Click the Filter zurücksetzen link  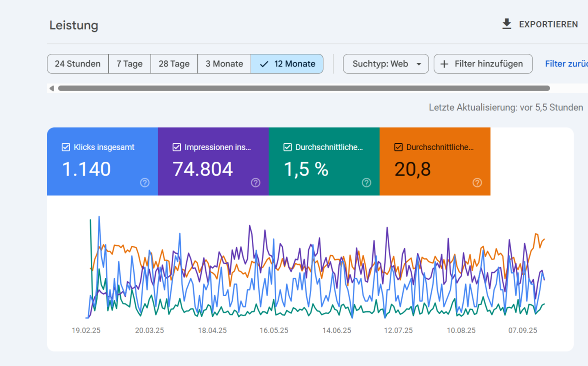[x=566, y=64]
